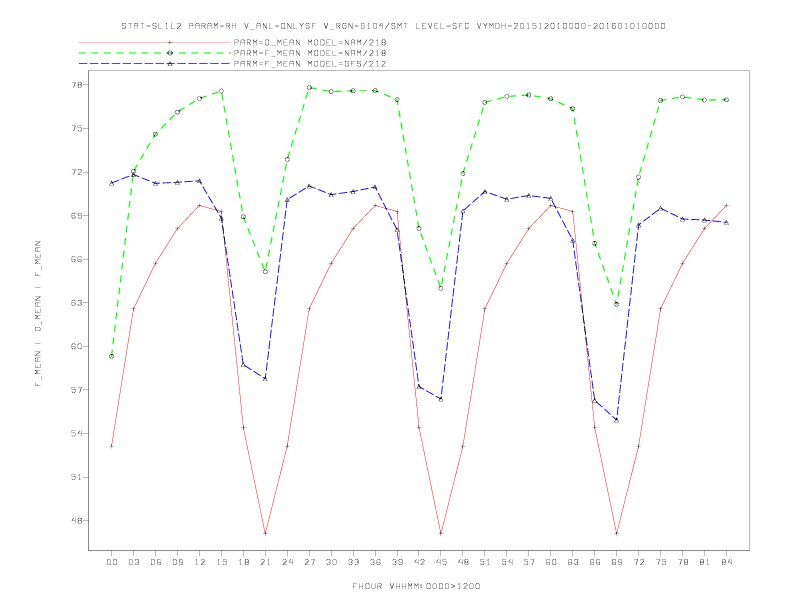Image resolution: width=792 pixels, height=612 pixels.
Task: Click x-axis forecast hour label 12
Action: 200,562
